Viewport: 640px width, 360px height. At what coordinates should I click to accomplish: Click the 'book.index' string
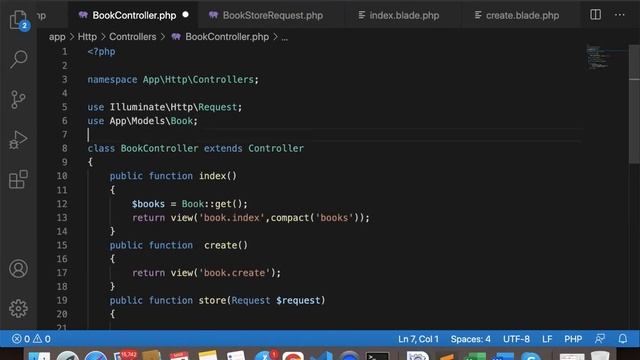(x=231, y=218)
